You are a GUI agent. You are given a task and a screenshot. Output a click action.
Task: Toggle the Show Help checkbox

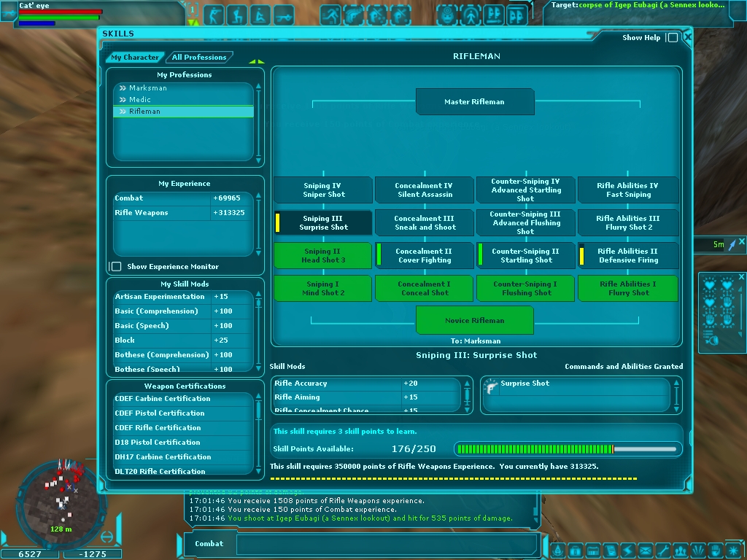[x=672, y=38]
